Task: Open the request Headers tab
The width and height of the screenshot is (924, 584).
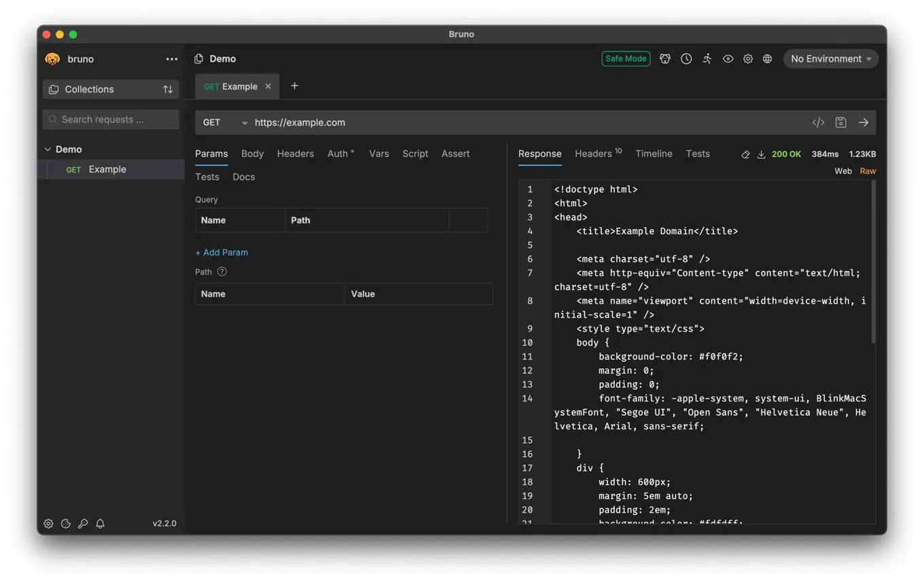Action: tap(296, 153)
